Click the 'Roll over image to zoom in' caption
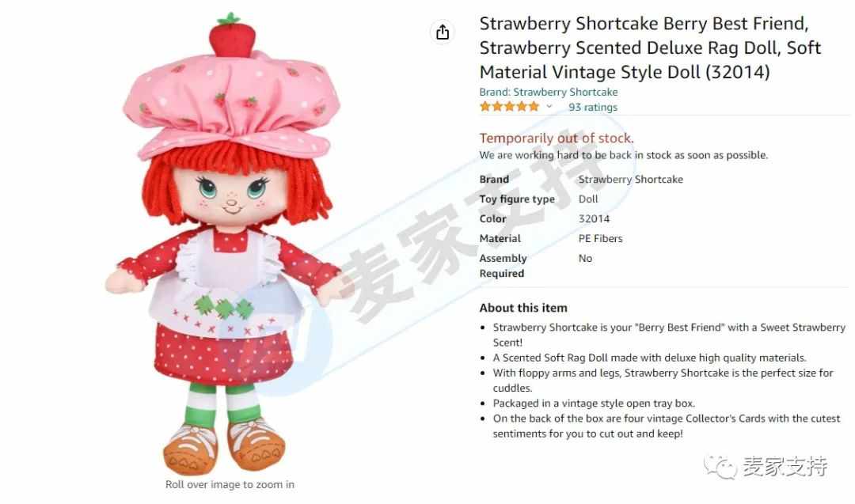855x504 pixels. (230, 484)
